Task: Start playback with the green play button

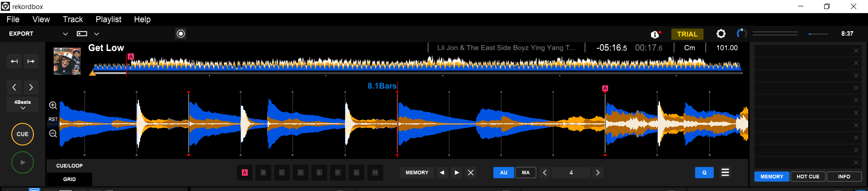Action: coord(23,163)
